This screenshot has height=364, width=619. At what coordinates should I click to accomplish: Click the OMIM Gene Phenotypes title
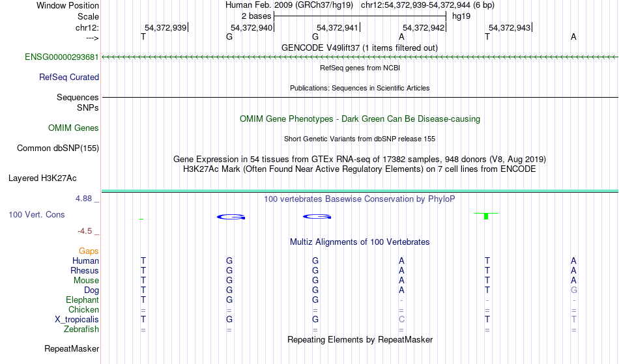(x=360, y=119)
